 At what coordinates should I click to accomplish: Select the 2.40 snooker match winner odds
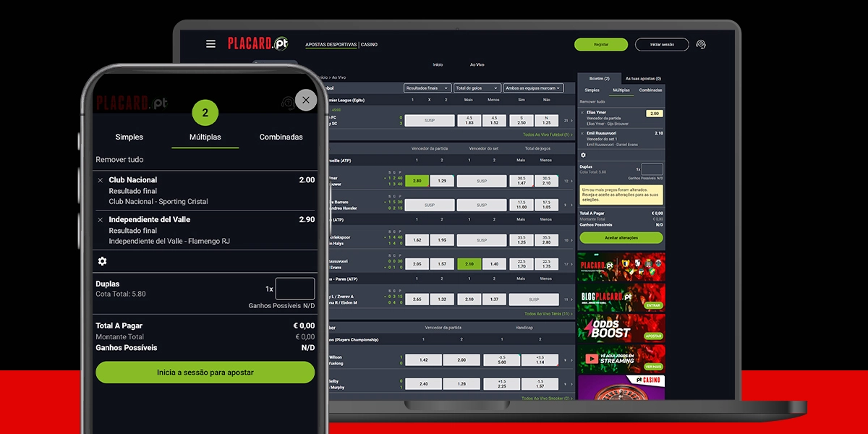(x=424, y=383)
